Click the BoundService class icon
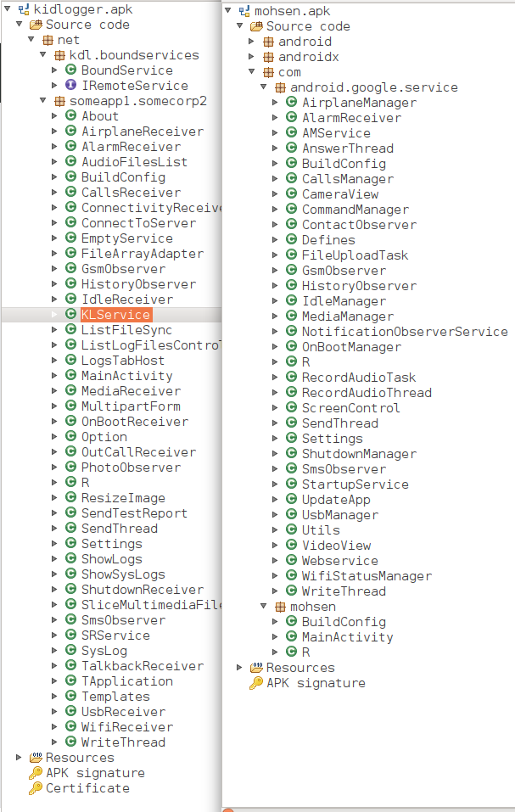The width and height of the screenshot is (515, 812). pos(71,70)
